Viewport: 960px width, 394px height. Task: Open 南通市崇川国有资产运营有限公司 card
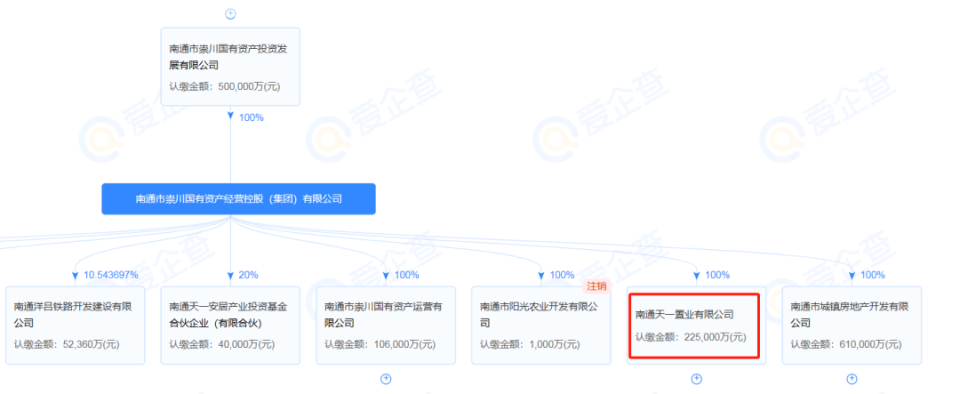386,325
